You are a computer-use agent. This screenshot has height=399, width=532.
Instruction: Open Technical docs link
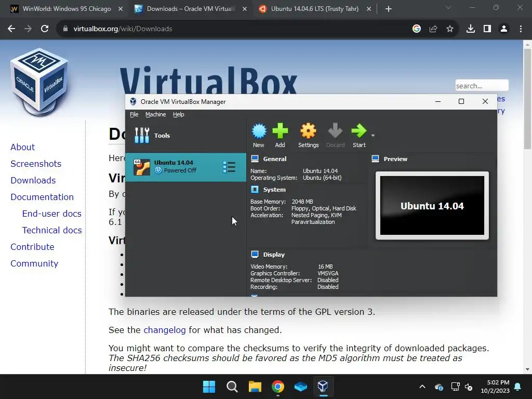tap(52, 230)
